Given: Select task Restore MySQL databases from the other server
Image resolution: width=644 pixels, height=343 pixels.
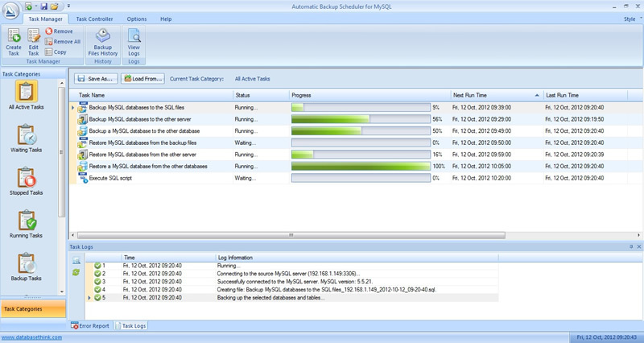Looking at the screenshot, I should pyautogui.click(x=142, y=155).
